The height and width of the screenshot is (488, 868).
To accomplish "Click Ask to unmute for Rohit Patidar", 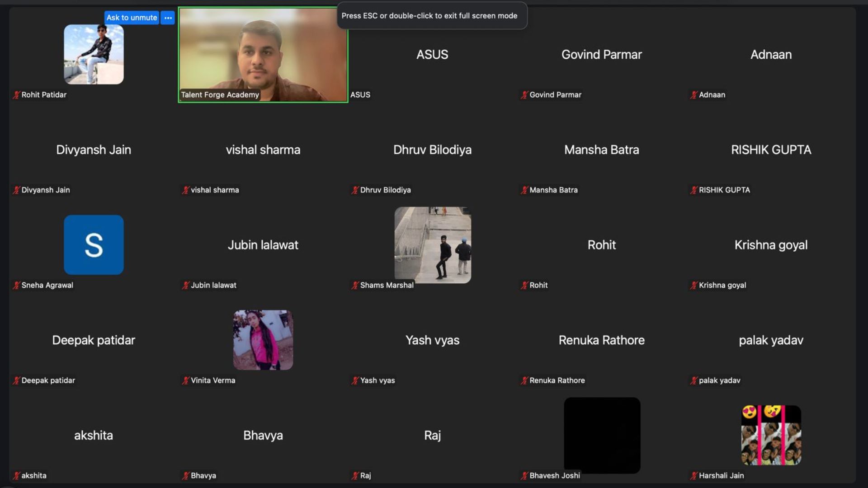I will coord(132,18).
